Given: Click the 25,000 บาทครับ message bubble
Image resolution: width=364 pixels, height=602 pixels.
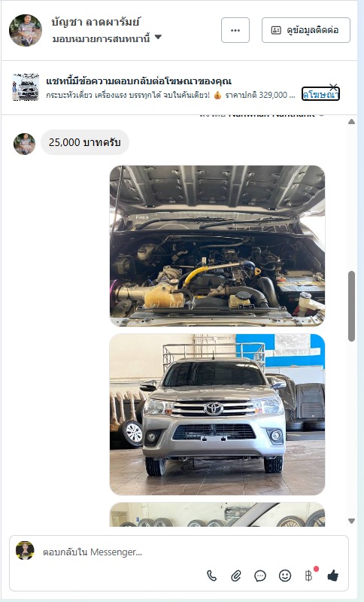Looking at the screenshot, I should (x=85, y=142).
